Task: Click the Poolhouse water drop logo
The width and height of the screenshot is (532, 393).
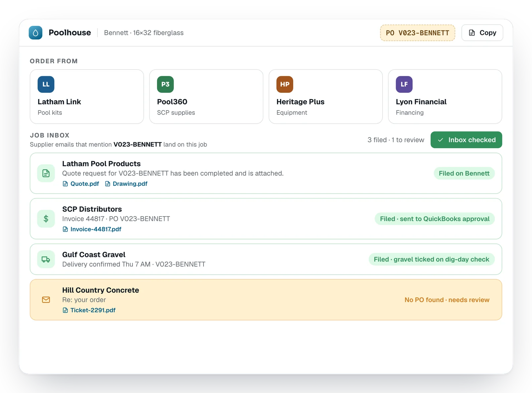Action: 36,33
